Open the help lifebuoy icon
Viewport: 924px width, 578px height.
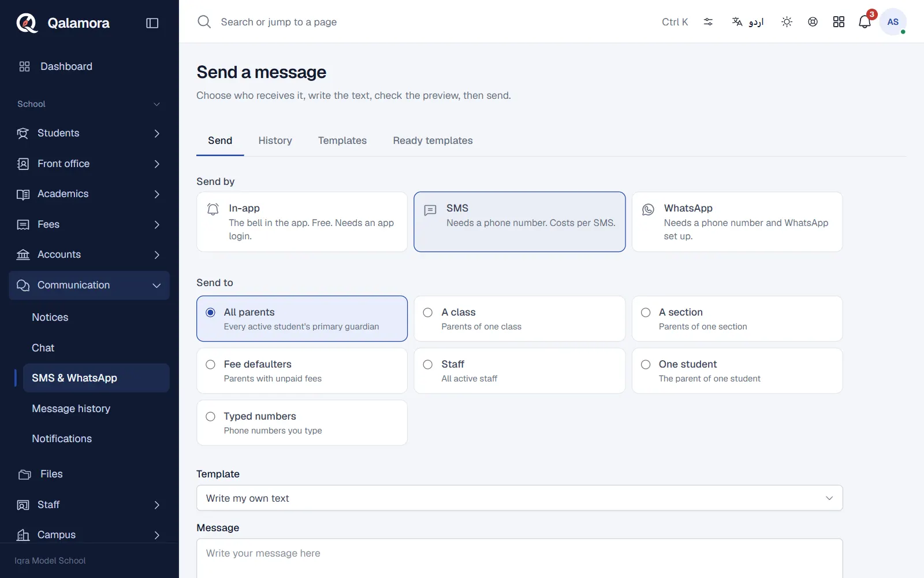click(x=813, y=22)
